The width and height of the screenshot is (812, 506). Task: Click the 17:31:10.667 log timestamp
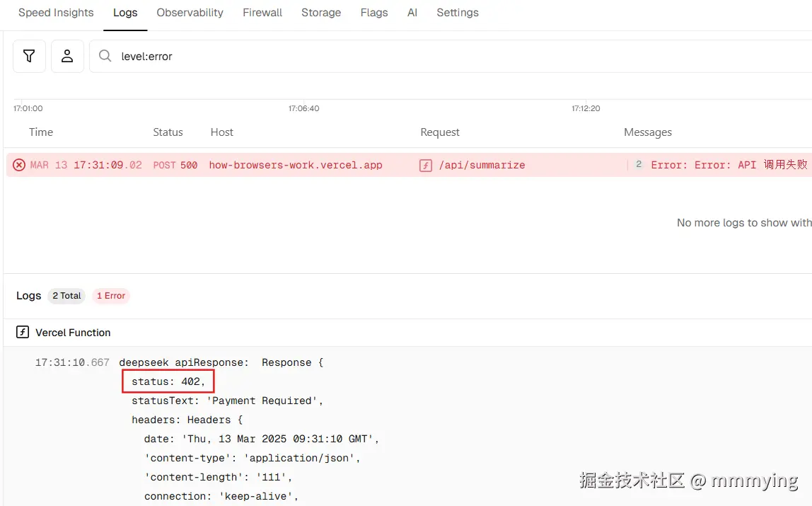click(x=72, y=362)
